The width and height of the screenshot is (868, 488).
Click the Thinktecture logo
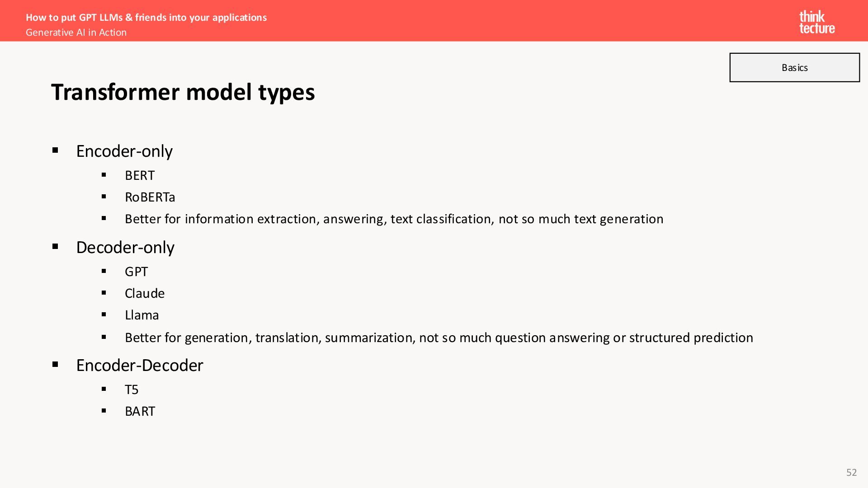tap(817, 22)
